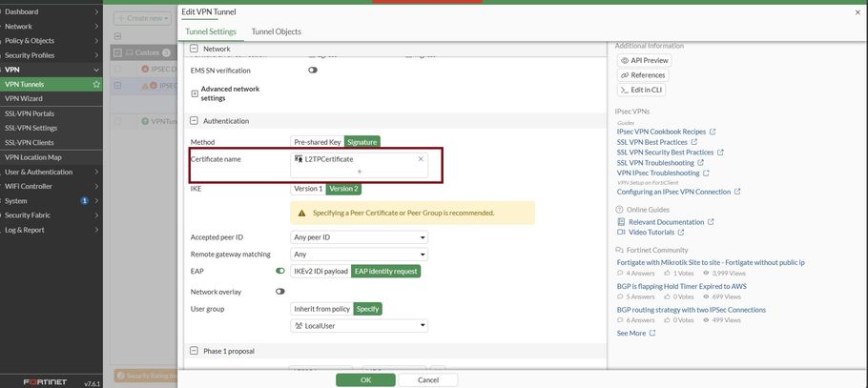Expand WiFi Controller menu

pyautogui.click(x=51, y=186)
